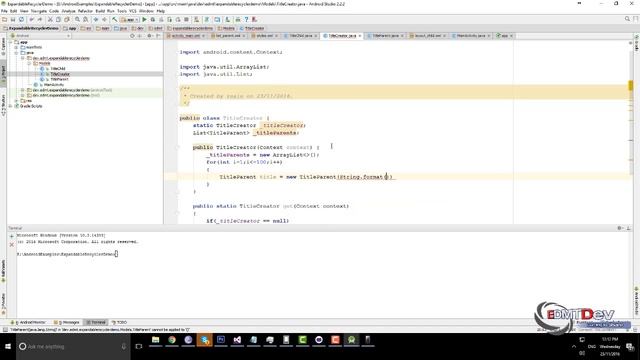Click the Find magnifier icon in toolbar

pyautogui.click(x=77, y=20)
